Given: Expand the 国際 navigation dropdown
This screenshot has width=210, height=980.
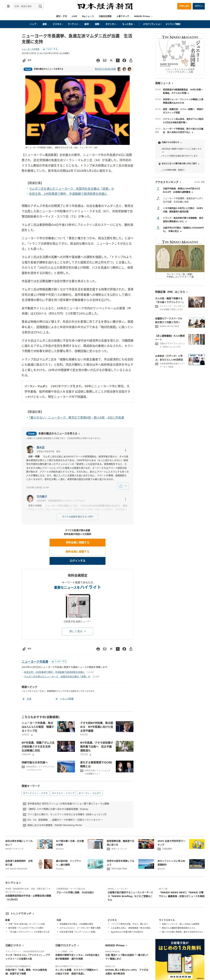Looking at the screenshot, I should click(x=98, y=24).
